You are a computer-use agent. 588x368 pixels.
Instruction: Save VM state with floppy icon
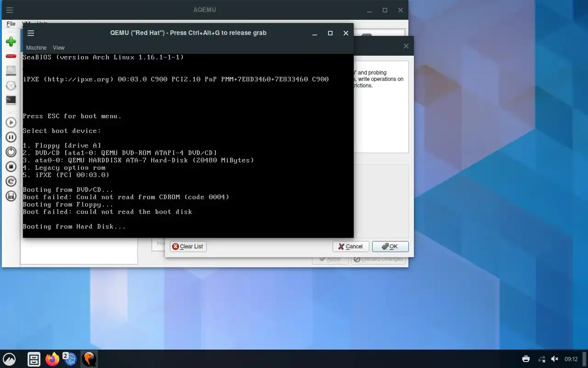tap(11, 196)
